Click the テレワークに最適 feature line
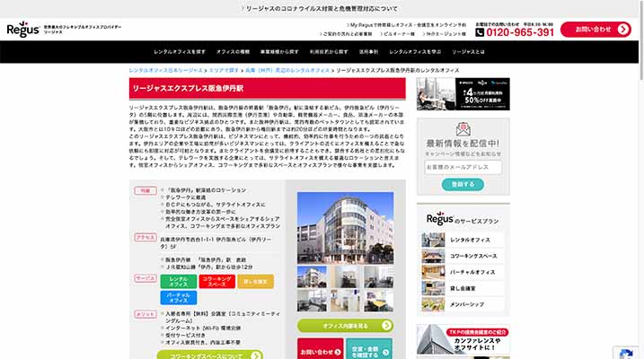This screenshot has height=359, width=644. (x=186, y=197)
